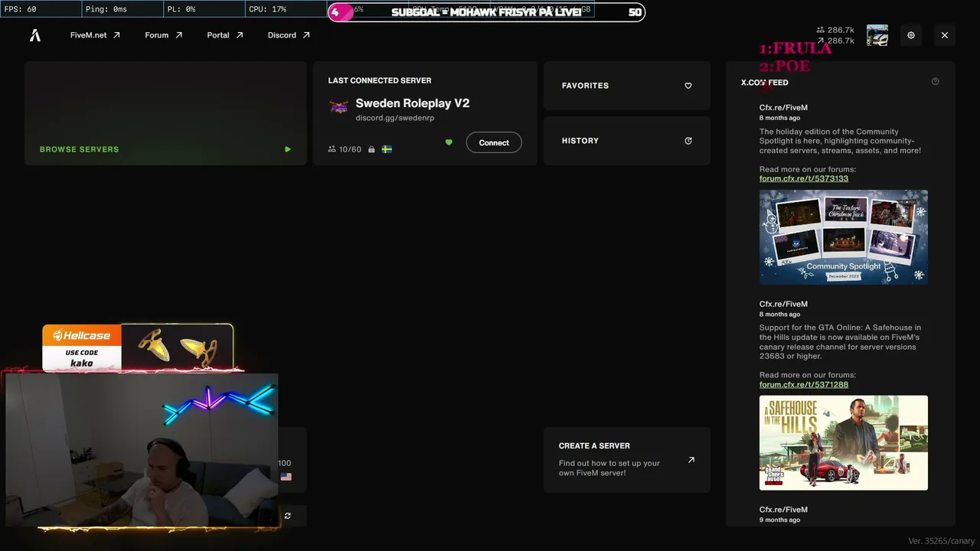The width and height of the screenshot is (980, 551).
Task: Click the FiveM logo icon
Action: pos(35,35)
